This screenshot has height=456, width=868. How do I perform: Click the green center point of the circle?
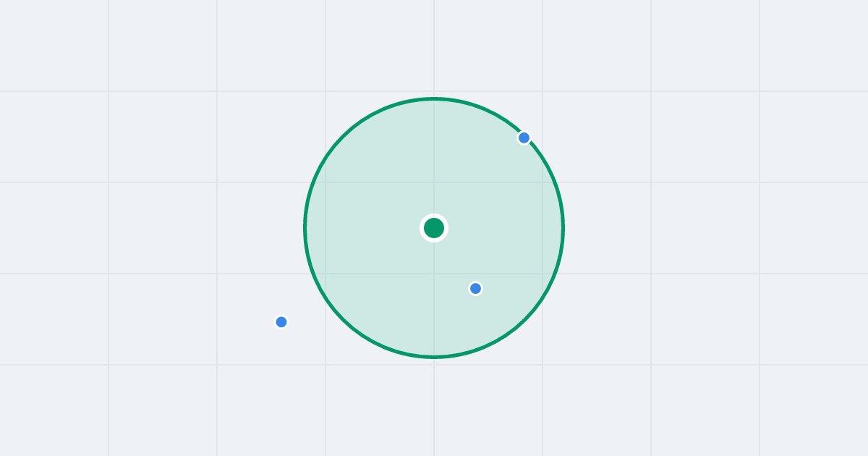[434, 228]
